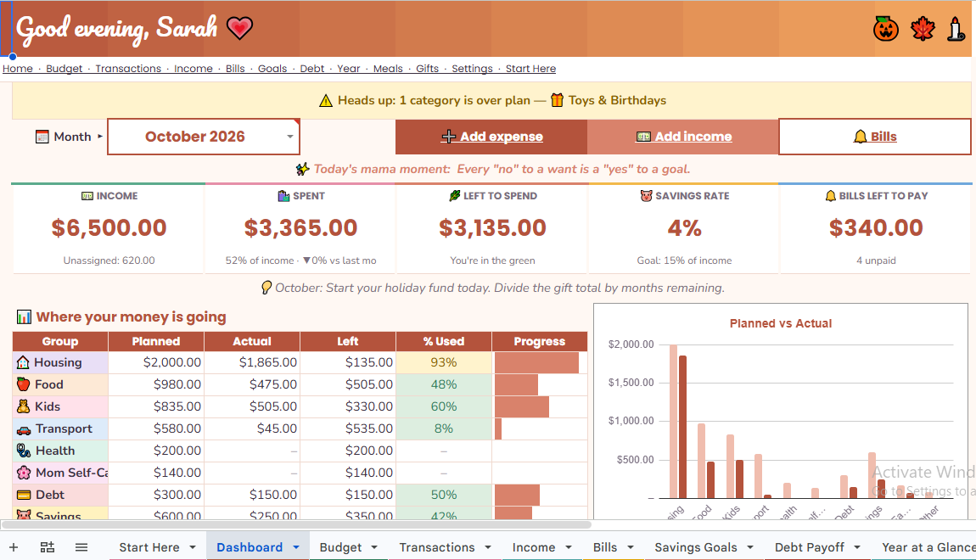
Task: Click the lightbulb icon beside October tip
Action: (x=266, y=288)
